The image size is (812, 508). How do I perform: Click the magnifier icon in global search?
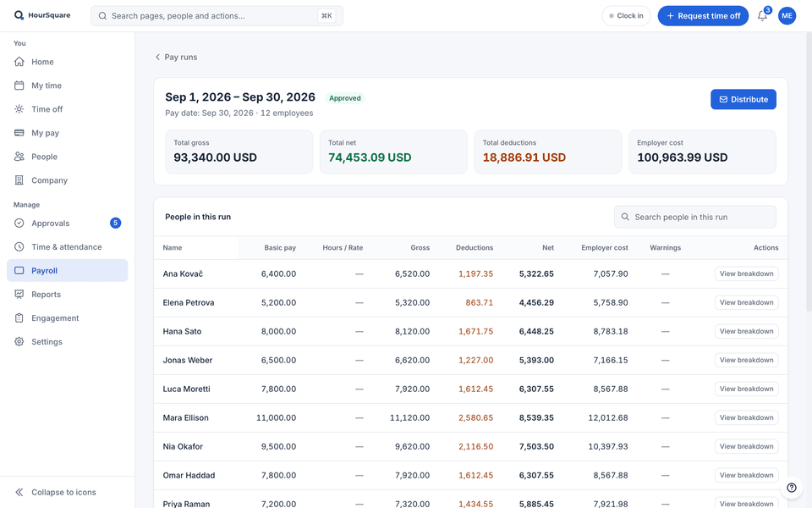pos(102,16)
